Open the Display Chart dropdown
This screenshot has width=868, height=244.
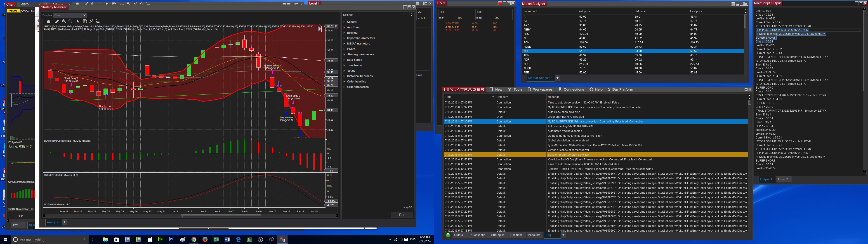pyautogui.click(x=70, y=15)
